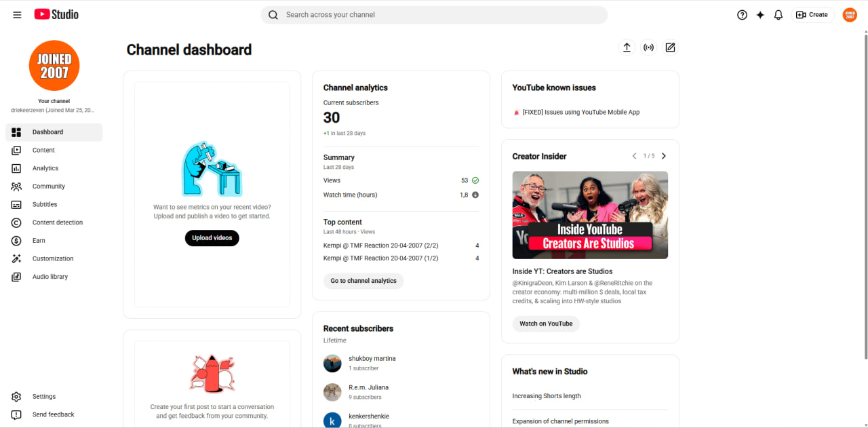Click the Customization magic wand icon
This screenshot has height=428, width=868.
16,259
